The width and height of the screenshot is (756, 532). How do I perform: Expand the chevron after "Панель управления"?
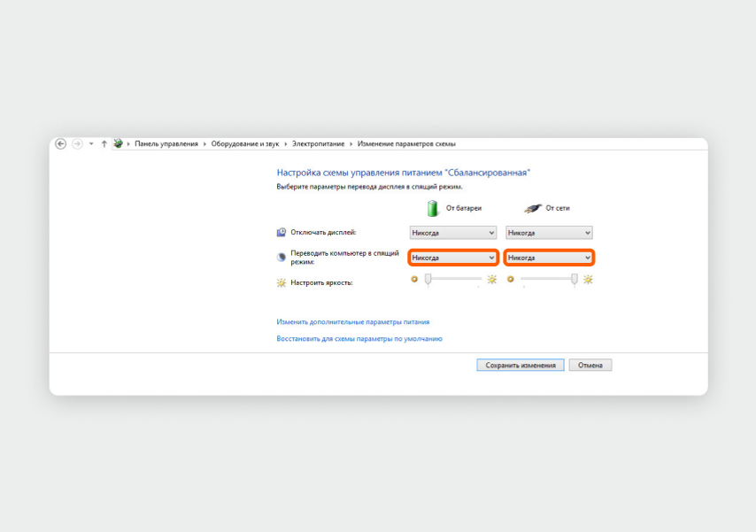click(204, 143)
